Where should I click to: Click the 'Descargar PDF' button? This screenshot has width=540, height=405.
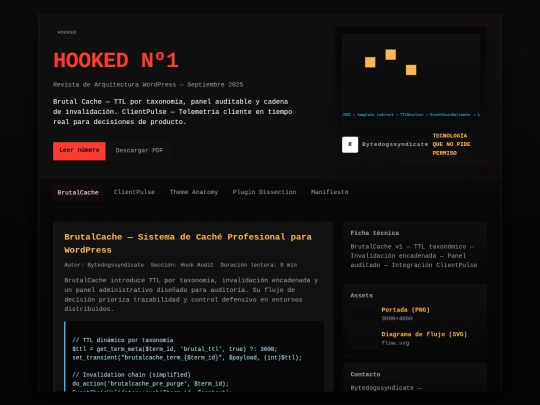[139, 151]
